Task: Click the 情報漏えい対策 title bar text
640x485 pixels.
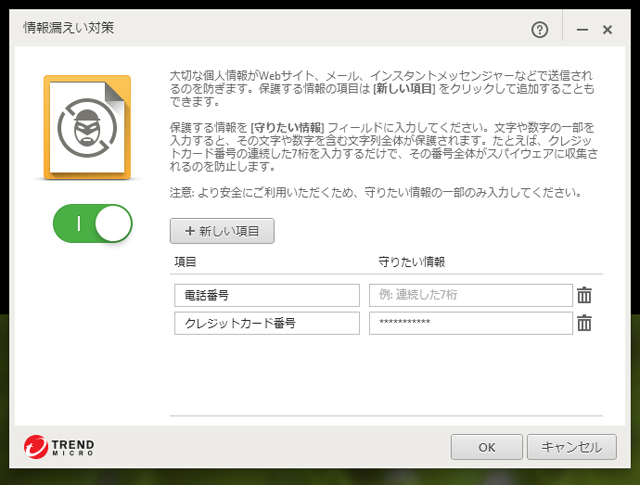Action: point(69,28)
